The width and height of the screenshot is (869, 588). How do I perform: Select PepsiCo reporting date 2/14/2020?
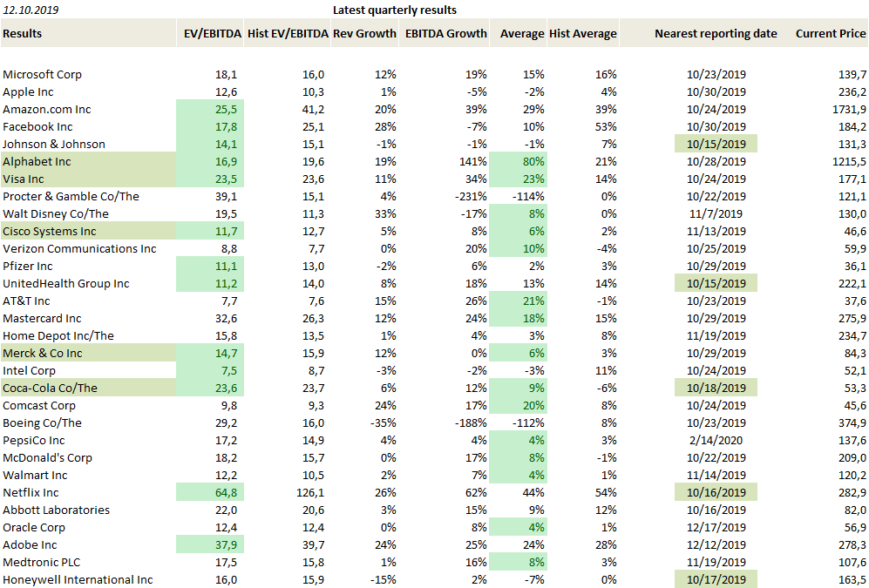[x=716, y=440]
